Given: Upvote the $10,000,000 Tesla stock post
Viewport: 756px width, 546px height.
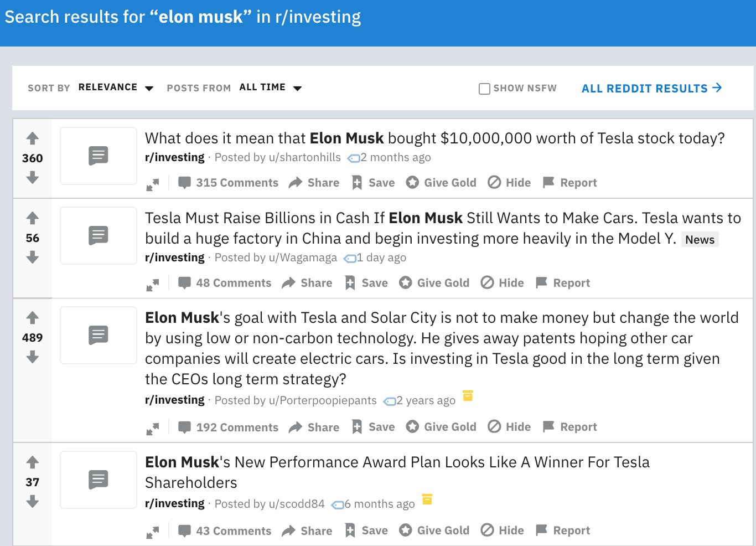Looking at the screenshot, I should [33, 138].
